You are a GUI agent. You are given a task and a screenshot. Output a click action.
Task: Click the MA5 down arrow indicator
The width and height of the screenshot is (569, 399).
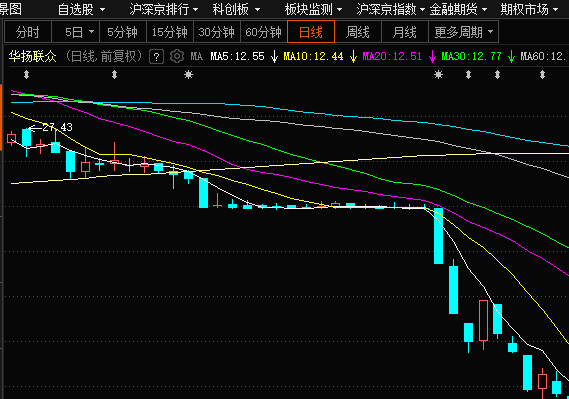coord(274,57)
